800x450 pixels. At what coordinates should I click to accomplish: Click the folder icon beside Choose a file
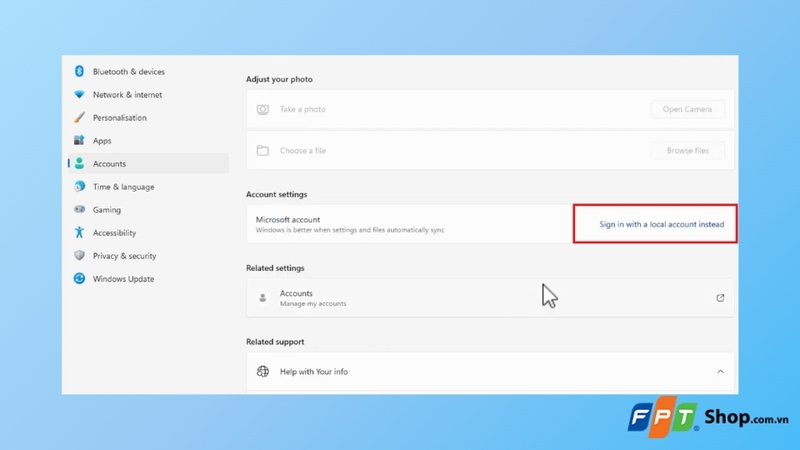coord(263,151)
